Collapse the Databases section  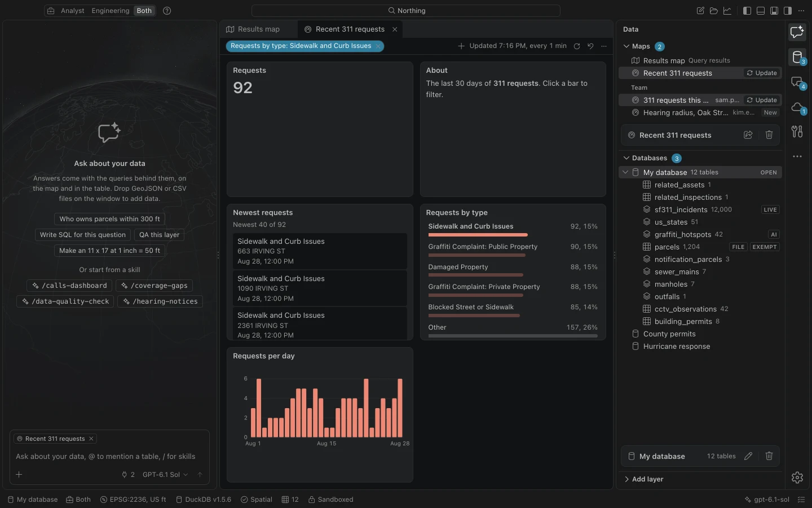point(626,158)
